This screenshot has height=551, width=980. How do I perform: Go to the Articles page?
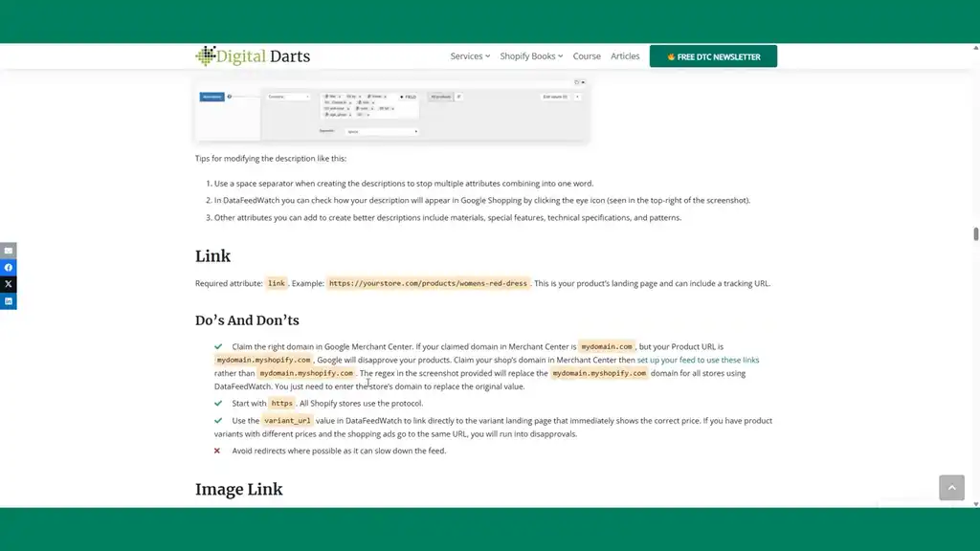pyautogui.click(x=625, y=56)
